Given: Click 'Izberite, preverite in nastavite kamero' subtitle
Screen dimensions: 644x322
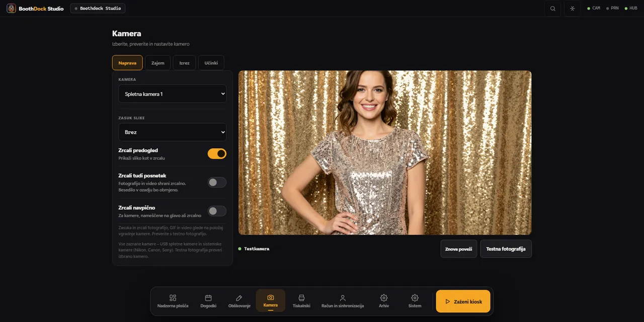Looking at the screenshot, I should (x=151, y=44).
